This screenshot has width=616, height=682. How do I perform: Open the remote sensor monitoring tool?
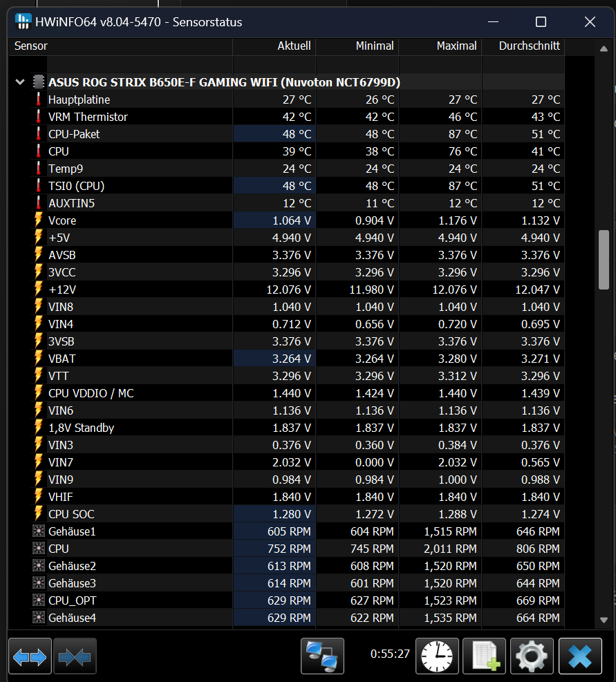click(x=321, y=656)
